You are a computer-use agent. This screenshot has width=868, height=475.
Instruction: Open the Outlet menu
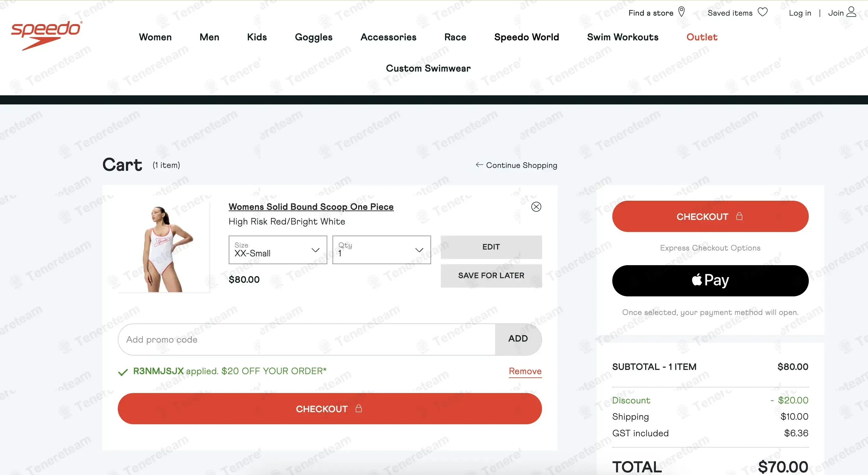pyautogui.click(x=702, y=37)
